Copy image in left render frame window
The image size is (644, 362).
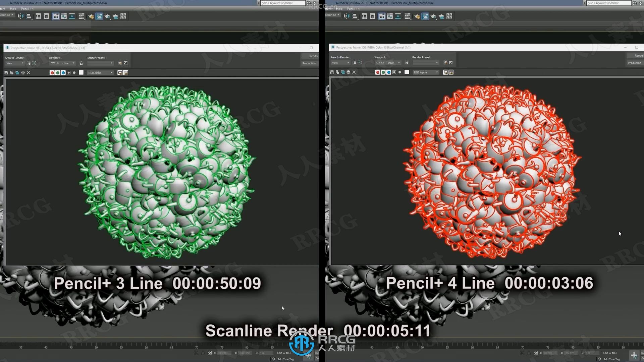12,73
